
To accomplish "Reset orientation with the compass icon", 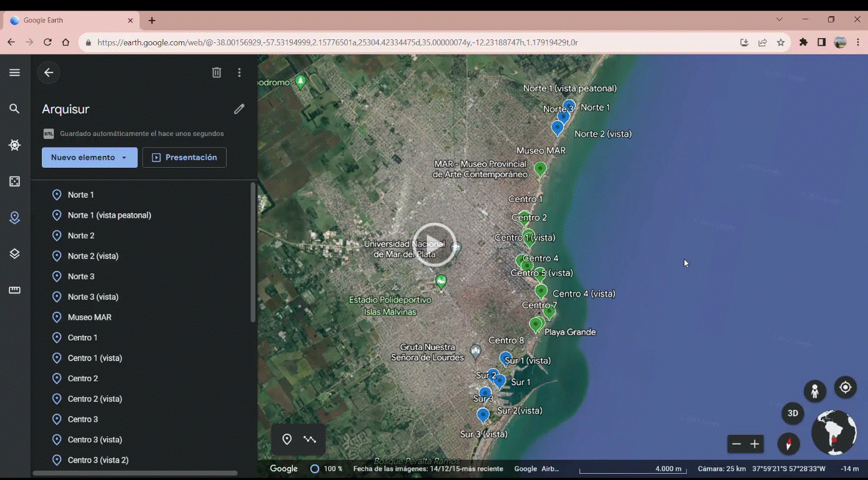I will click(x=789, y=444).
